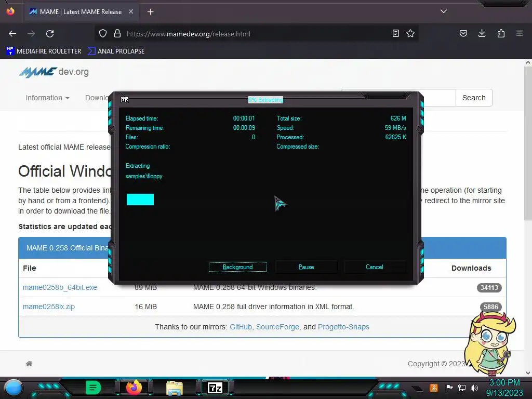
Task: Open the SourceForge mirror link
Action: (x=277, y=327)
